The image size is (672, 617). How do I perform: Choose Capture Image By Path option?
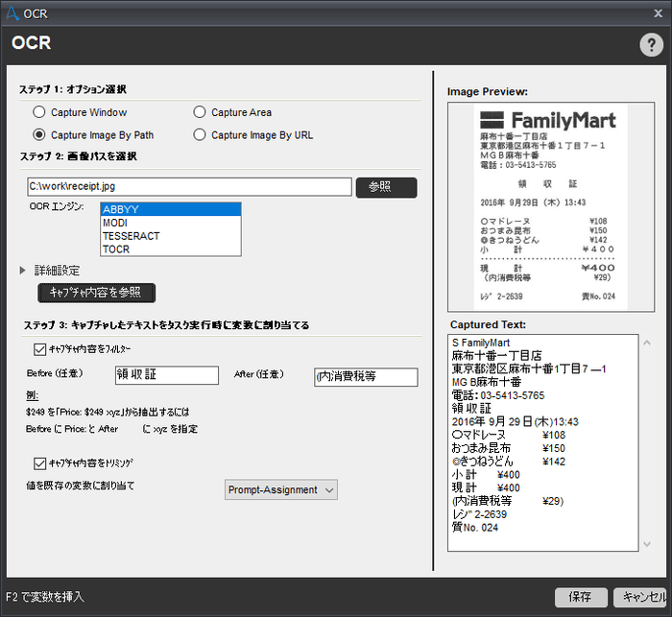point(39,135)
